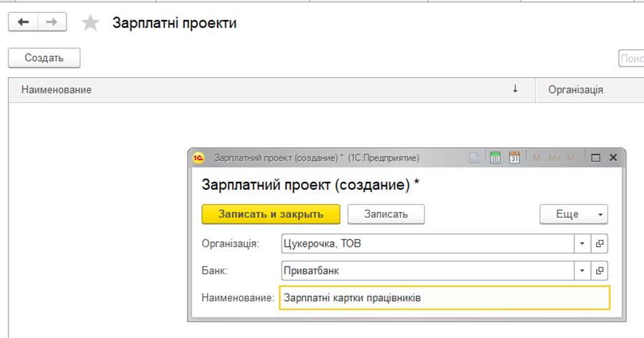Go back with the left arrow button

point(24,22)
